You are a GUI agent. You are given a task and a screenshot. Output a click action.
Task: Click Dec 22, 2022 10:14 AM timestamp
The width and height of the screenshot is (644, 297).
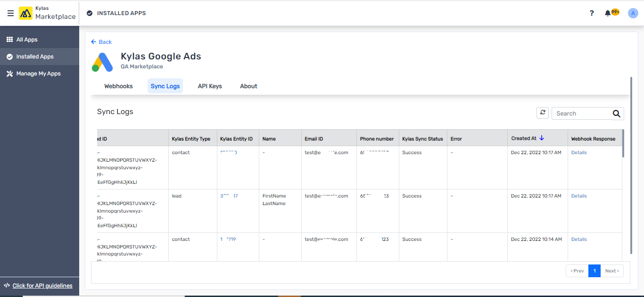tap(537, 239)
